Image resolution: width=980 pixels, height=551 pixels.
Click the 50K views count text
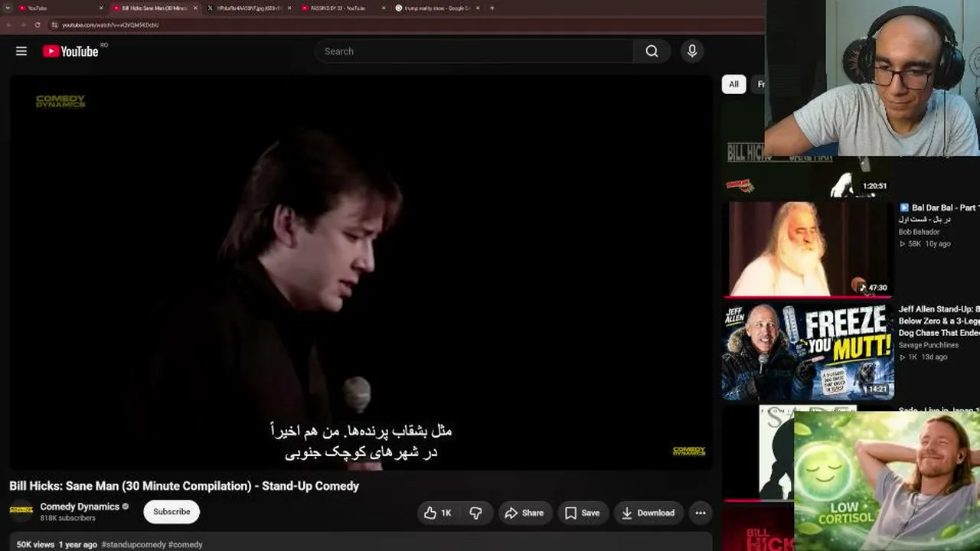tap(35, 545)
